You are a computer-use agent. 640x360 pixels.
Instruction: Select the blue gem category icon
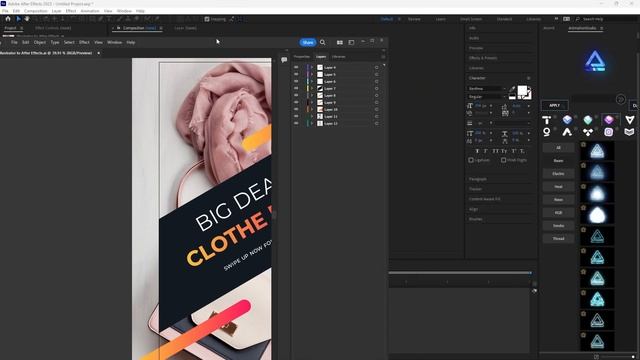pos(567,120)
